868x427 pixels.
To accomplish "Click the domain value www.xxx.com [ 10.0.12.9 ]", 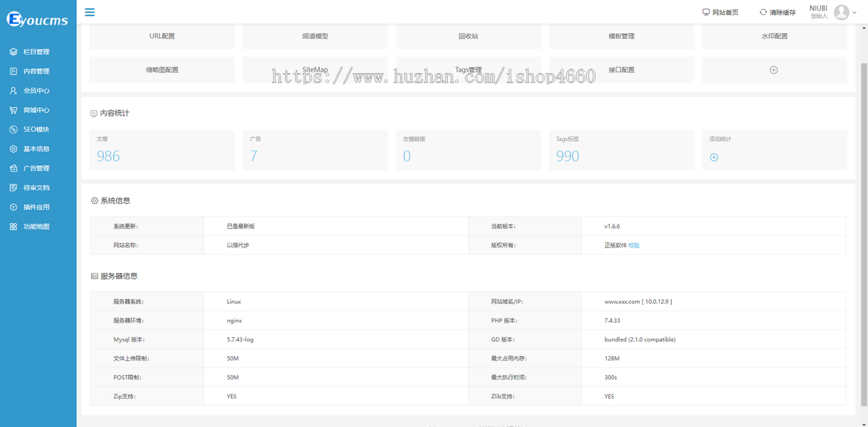I will tap(638, 302).
